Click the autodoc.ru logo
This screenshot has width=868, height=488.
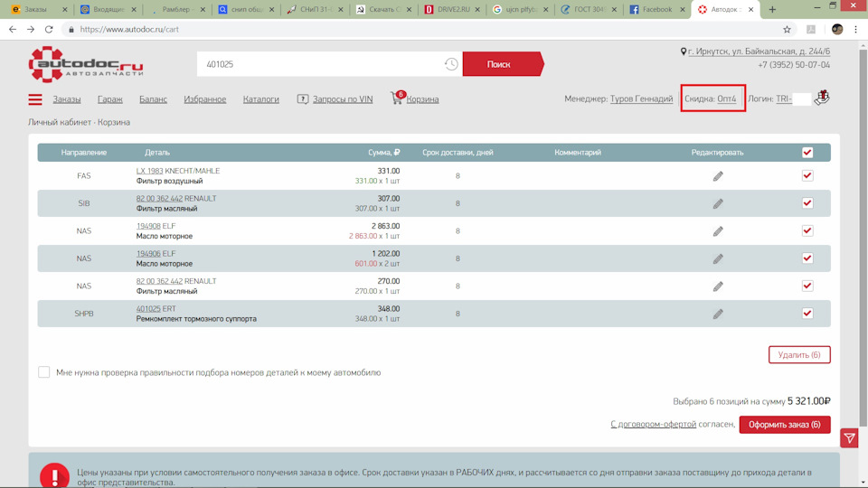(86, 65)
